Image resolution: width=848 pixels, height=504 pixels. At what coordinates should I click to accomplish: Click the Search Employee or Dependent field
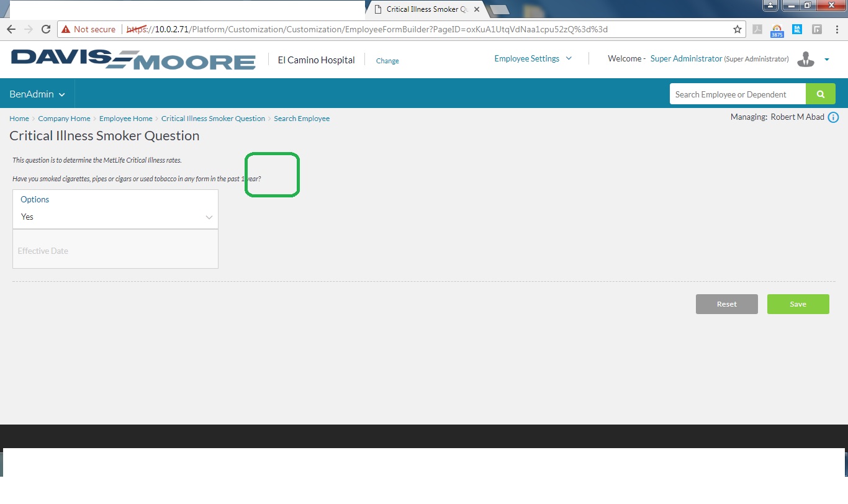[x=737, y=94]
